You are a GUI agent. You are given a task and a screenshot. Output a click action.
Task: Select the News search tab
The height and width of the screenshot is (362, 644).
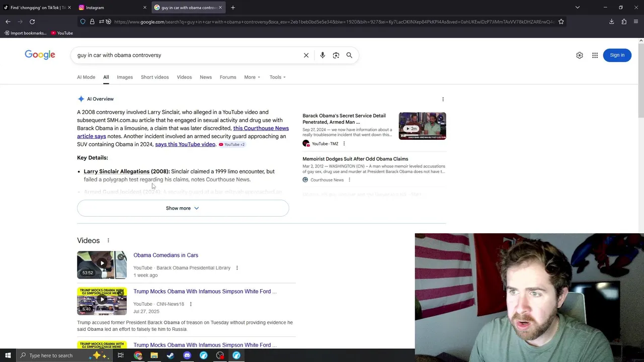click(206, 77)
